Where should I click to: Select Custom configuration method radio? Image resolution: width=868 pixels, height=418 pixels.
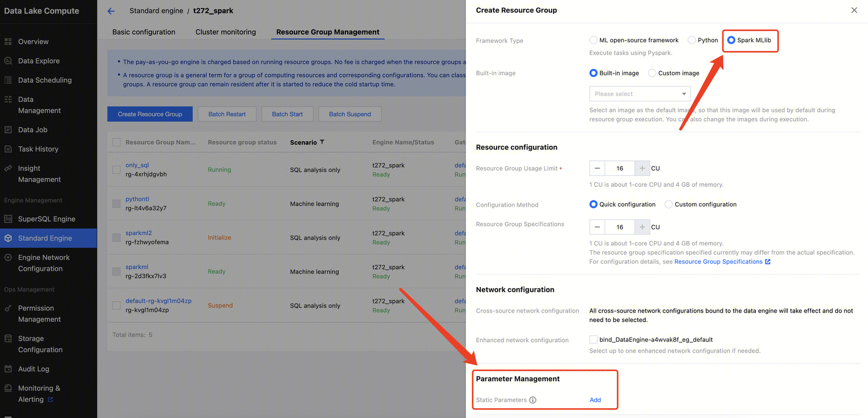[x=669, y=204]
